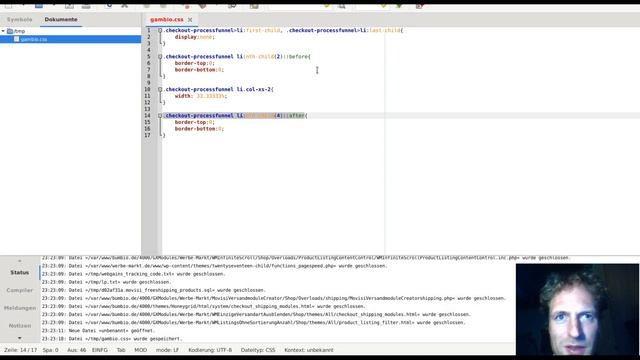The width and height of the screenshot is (640, 360).
Task: Click log entry 'Neue Datei unbenannt geöffnet'
Action: point(98,331)
